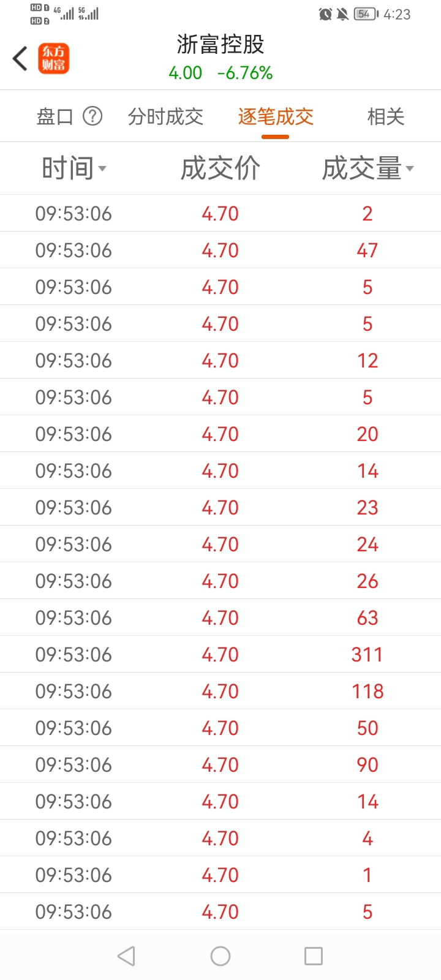Tap Android recent apps square button

tap(314, 956)
